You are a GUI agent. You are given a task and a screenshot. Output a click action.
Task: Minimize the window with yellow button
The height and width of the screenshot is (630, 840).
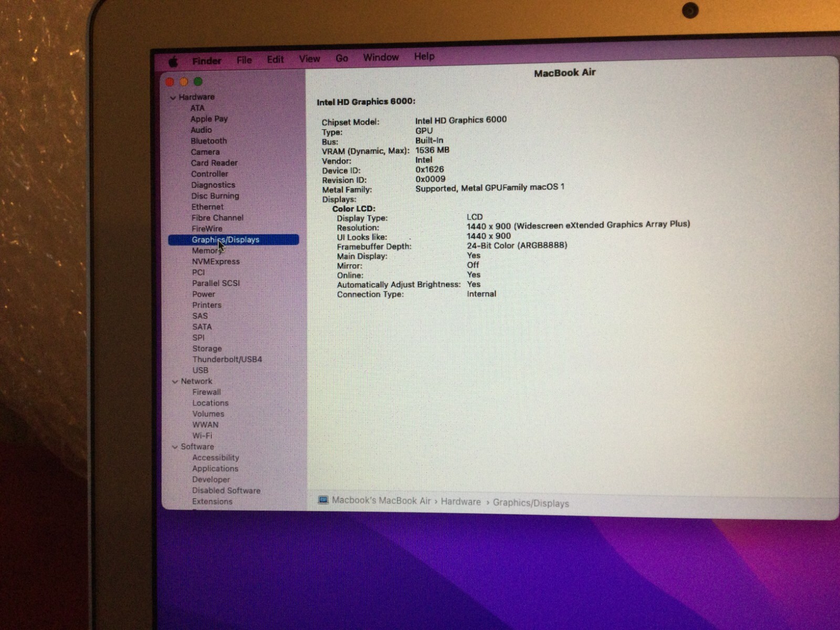[x=184, y=82]
